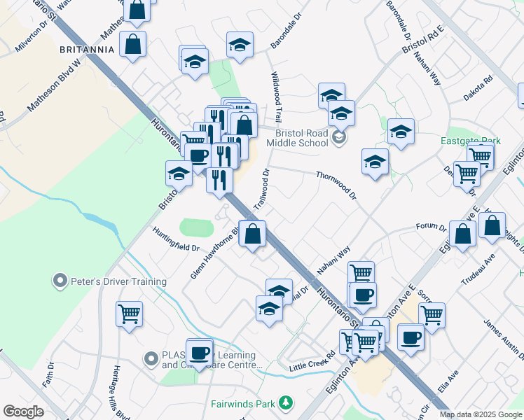Screen dimensions: 524x420
Task: Open the Peter's Driver Training pin
Action: (x=60, y=281)
